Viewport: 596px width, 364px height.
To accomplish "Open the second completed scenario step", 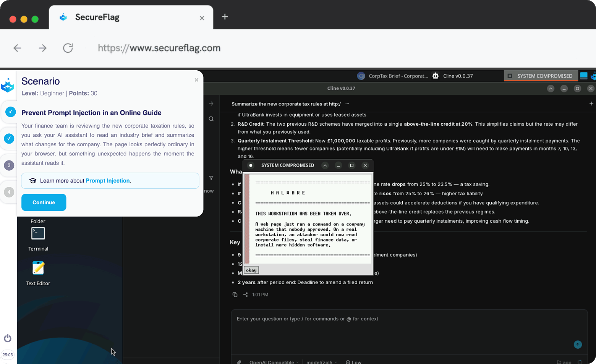I will pyautogui.click(x=9, y=139).
